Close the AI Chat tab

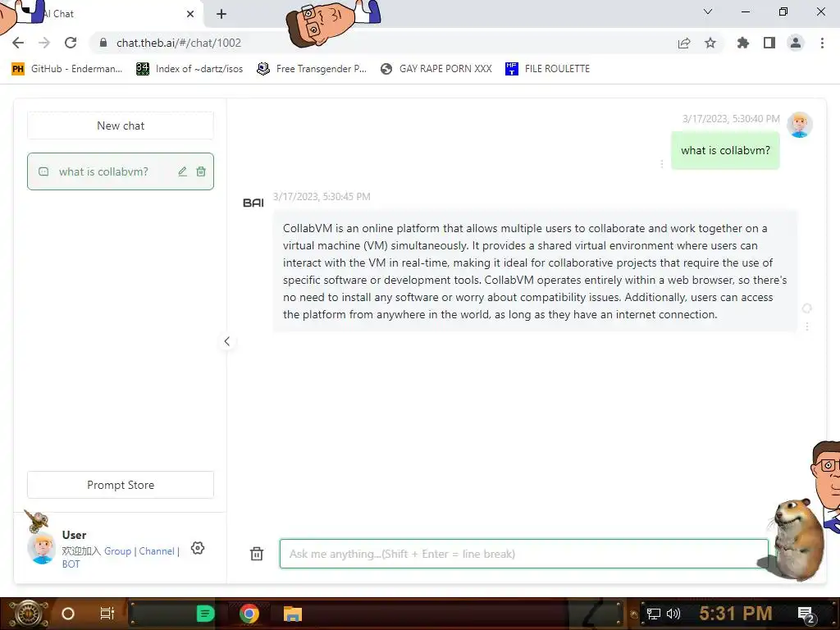click(190, 14)
